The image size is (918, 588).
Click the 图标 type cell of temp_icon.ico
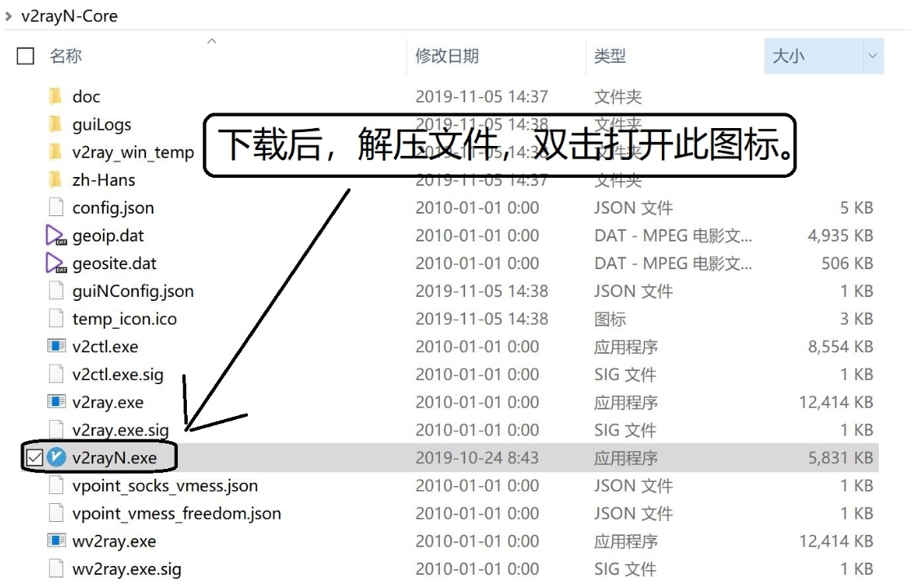(610, 319)
